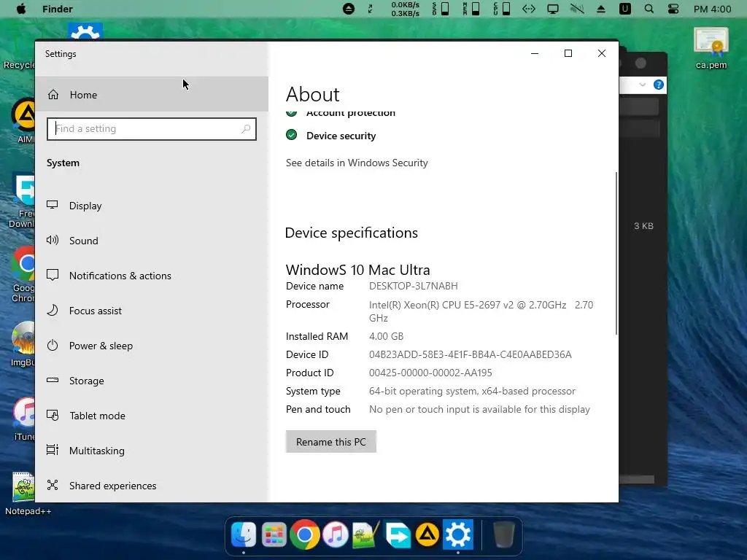Viewport: 747px width, 560px height.
Task: Select the device name DESKTOP-3L7NABH
Action: [414, 286]
